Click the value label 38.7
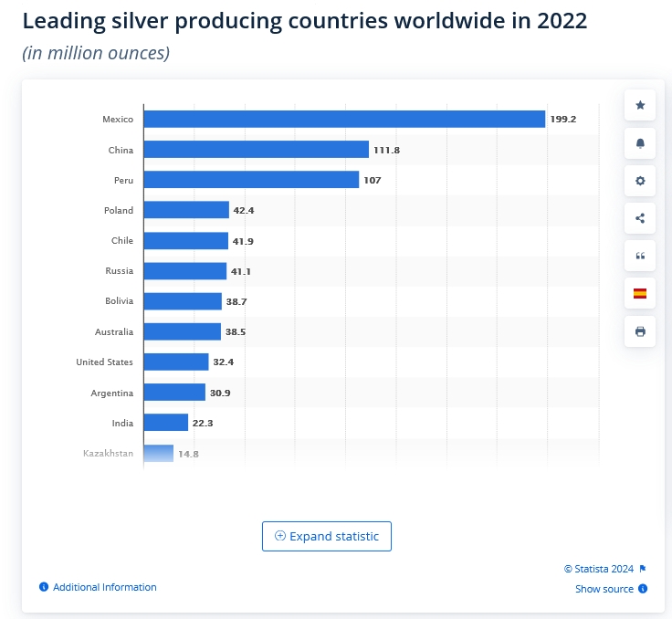The width and height of the screenshot is (672, 619). tap(236, 301)
